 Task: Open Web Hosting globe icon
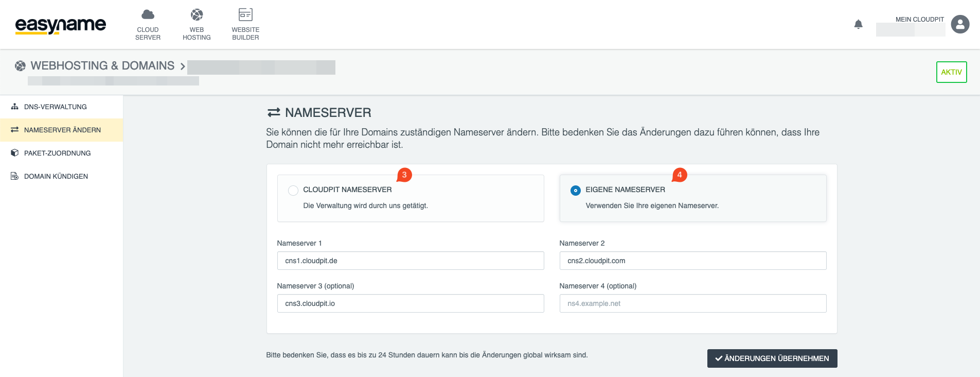[197, 15]
